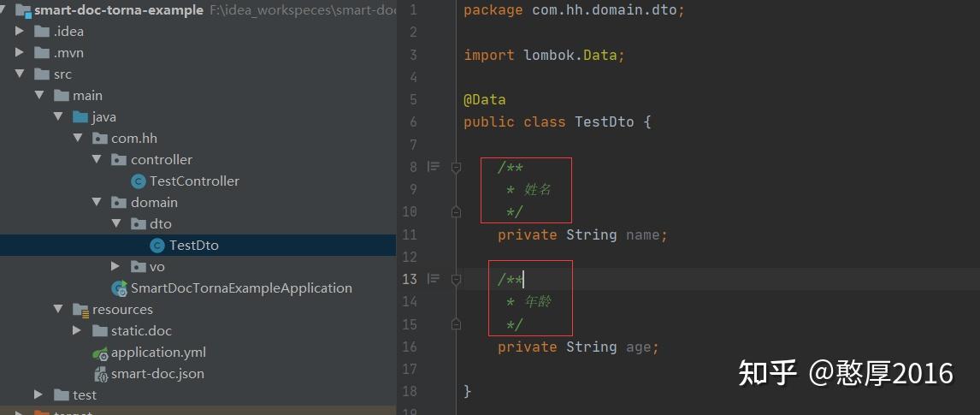Click fold end marker on line 15
This screenshot has height=415, width=980.
(x=456, y=324)
